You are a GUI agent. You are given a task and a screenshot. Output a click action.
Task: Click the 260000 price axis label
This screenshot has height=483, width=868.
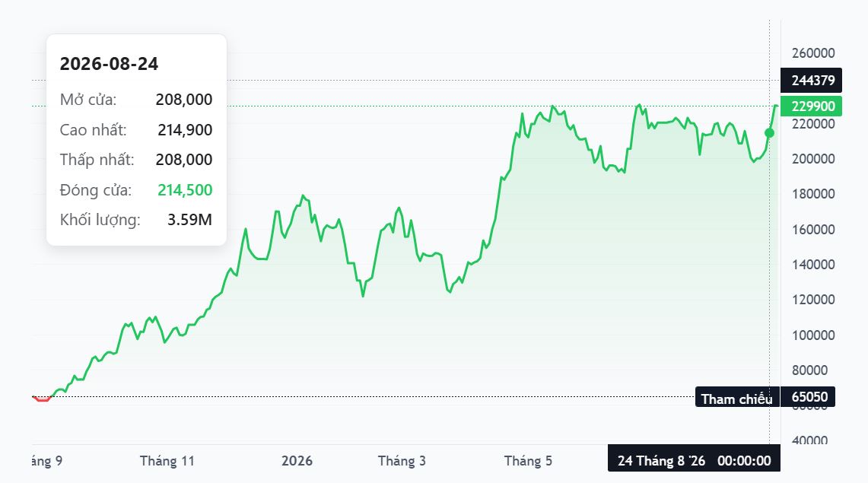(x=813, y=53)
